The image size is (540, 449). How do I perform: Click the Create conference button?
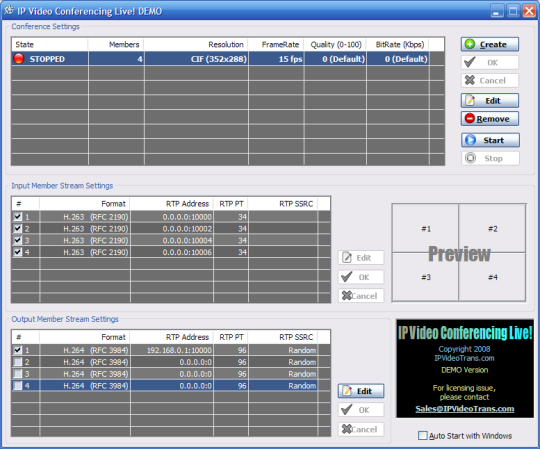pyautogui.click(x=490, y=44)
